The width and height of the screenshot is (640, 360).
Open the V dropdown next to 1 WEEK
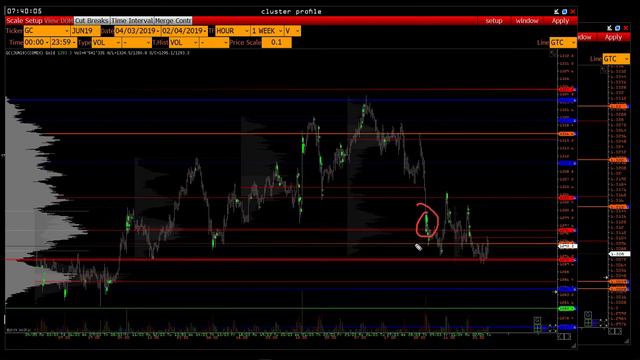coord(292,31)
